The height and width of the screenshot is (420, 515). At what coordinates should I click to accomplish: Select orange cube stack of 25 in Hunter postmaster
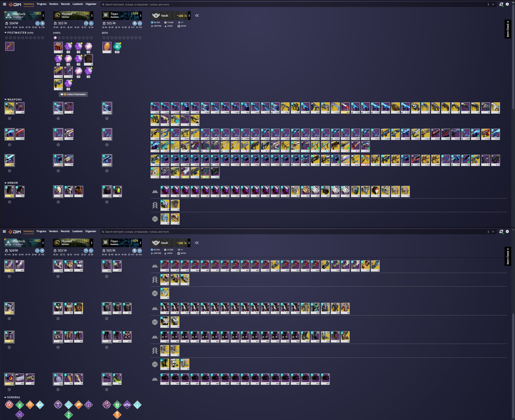pyautogui.click(x=58, y=47)
